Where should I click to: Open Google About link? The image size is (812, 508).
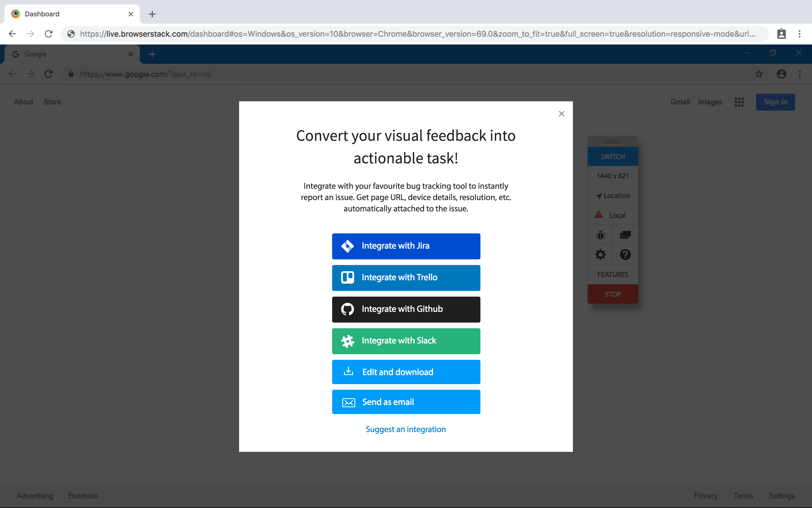[x=23, y=102]
